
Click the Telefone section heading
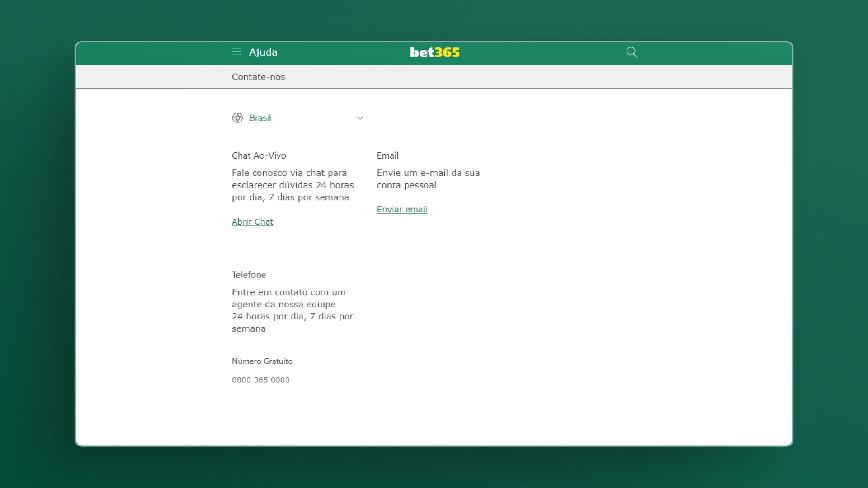pos(249,275)
